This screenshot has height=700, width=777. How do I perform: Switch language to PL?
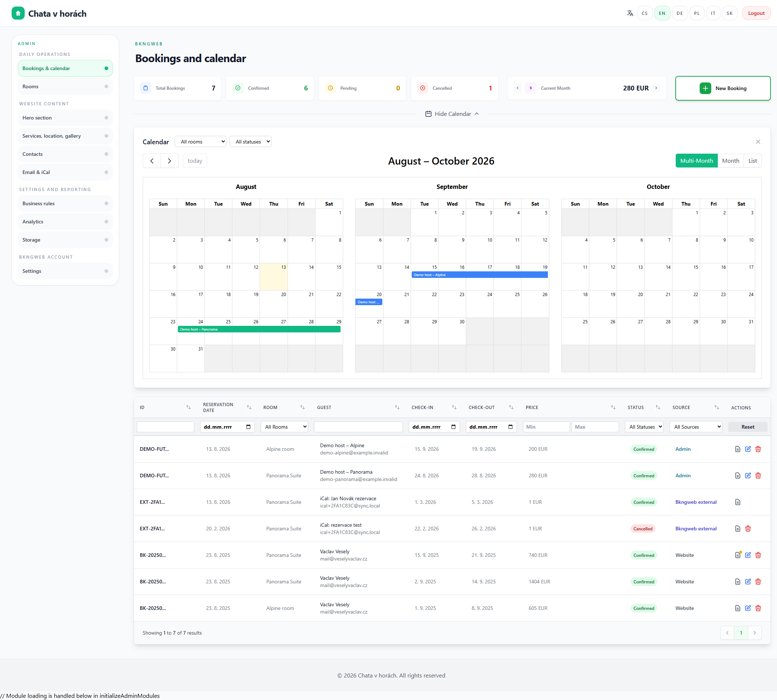(697, 13)
